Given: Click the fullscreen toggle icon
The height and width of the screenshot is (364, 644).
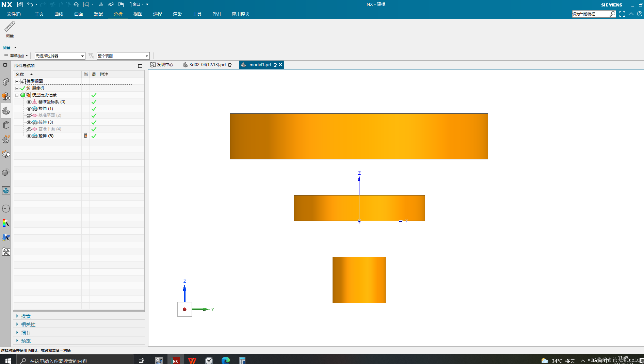Looking at the screenshot, I should click(x=622, y=14).
